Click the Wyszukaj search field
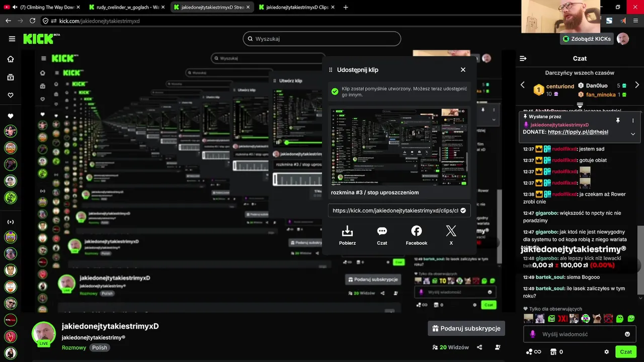The image size is (644, 362). pyautogui.click(x=322, y=39)
